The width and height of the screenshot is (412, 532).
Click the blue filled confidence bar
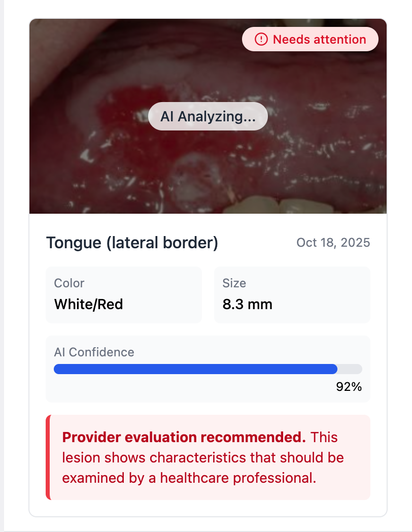point(195,369)
